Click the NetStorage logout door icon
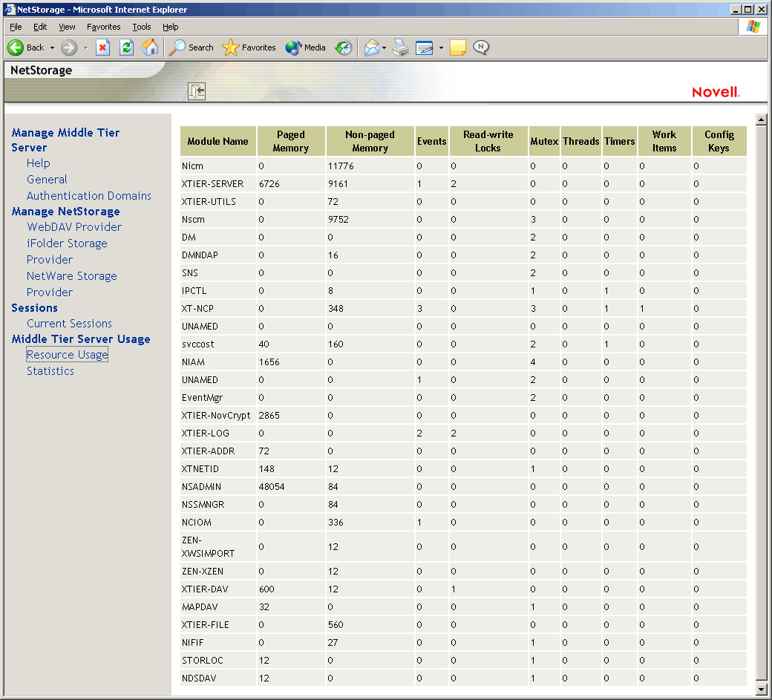 [x=197, y=91]
